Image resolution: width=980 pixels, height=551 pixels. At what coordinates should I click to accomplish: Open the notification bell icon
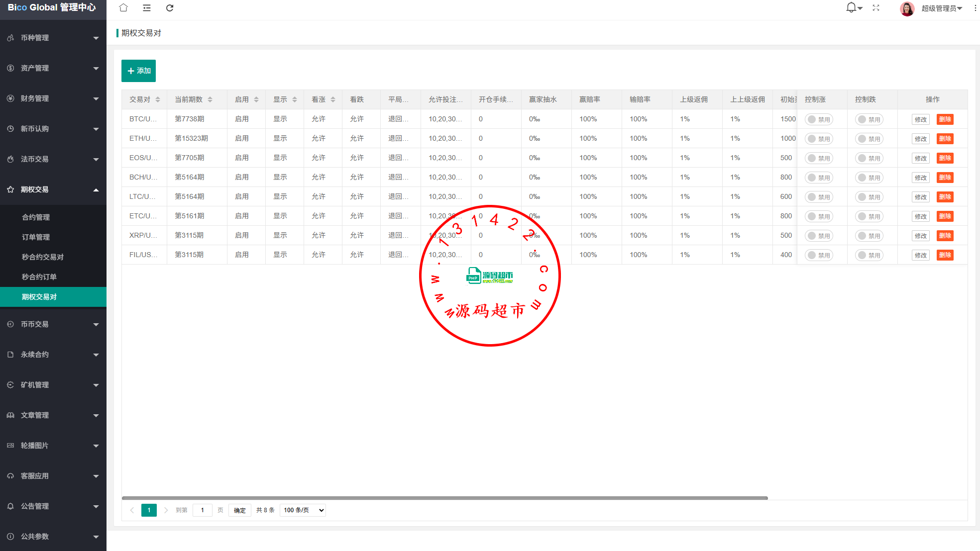[852, 8]
